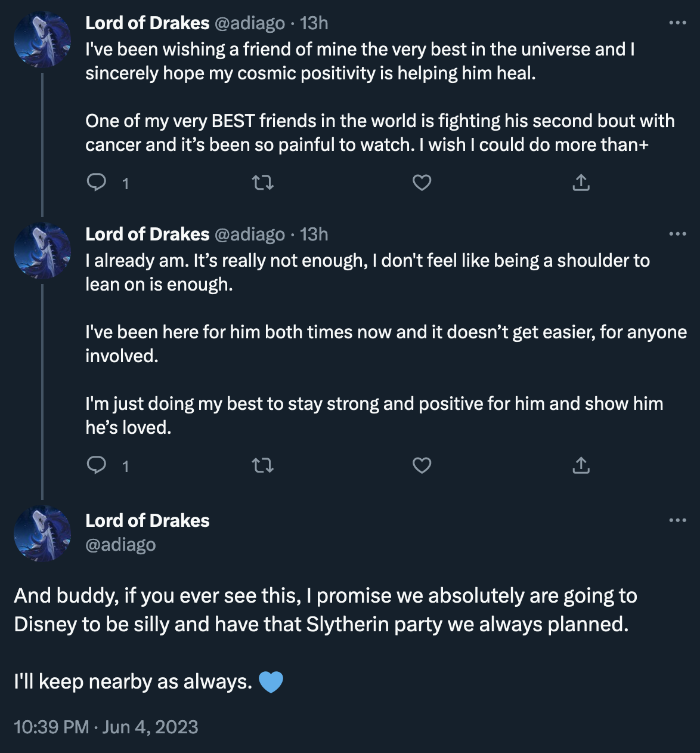Reply to the first tweet about cosmic positivity
Image resolution: width=700 pixels, height=753 pixels.
pyautogui.click(x=97, y=183)
